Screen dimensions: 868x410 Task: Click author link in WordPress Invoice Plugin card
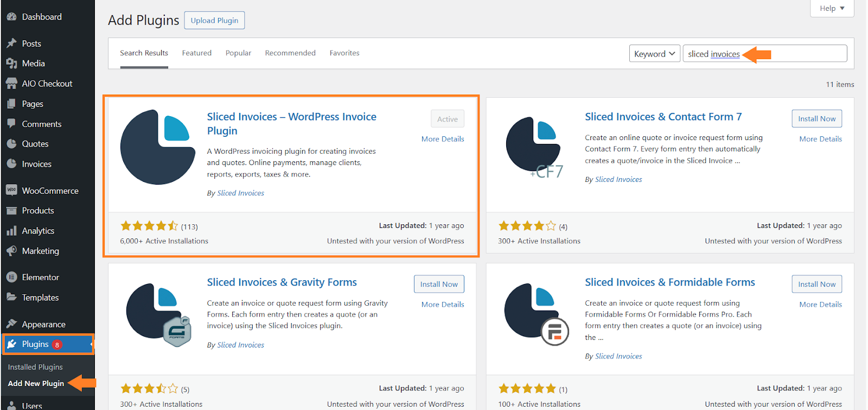(240, 193)
